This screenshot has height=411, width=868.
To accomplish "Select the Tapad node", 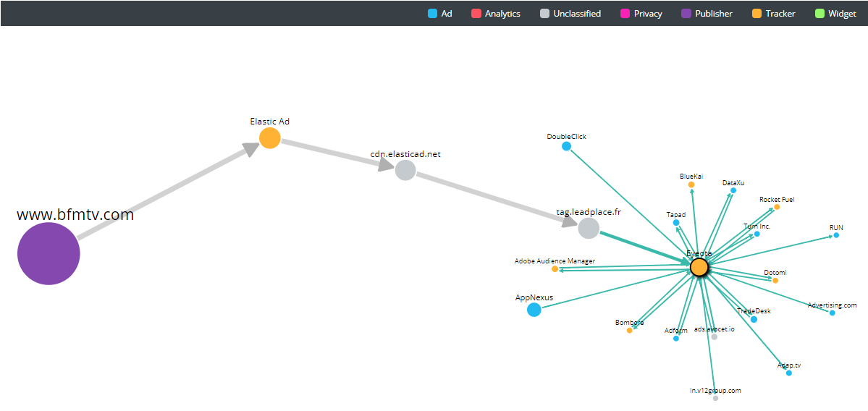I will tap(676, 222).
